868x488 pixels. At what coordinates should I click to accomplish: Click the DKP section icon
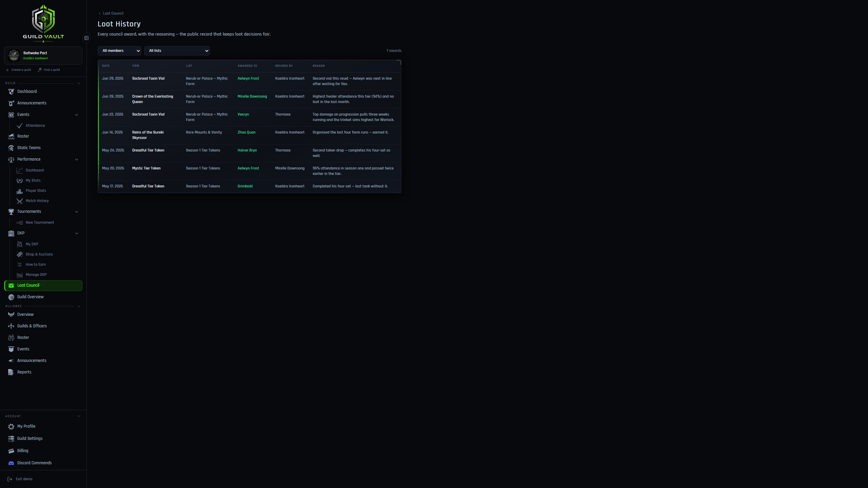click(x=11, y=233)
